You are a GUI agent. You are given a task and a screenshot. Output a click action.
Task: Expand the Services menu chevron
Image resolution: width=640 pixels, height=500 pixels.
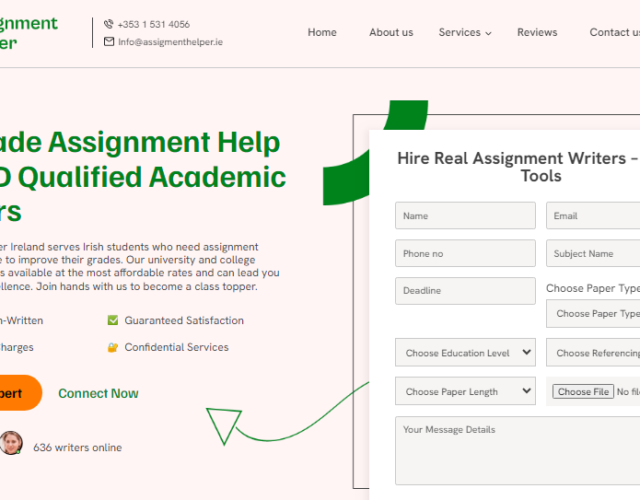[x=488, y=33]
